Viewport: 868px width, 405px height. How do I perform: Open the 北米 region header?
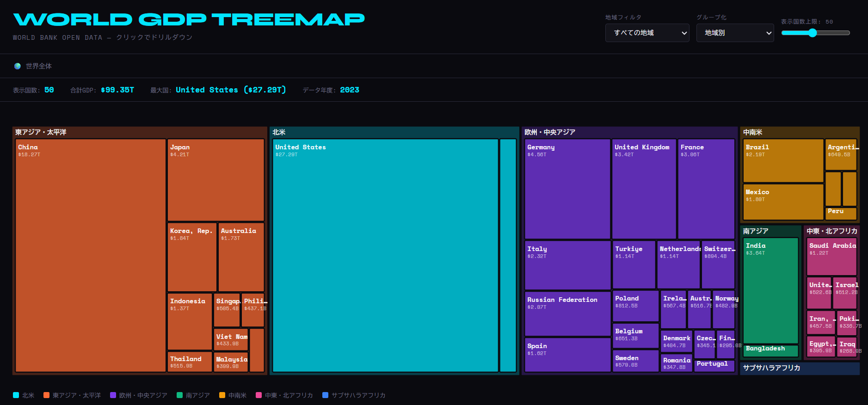coord(279,132)
